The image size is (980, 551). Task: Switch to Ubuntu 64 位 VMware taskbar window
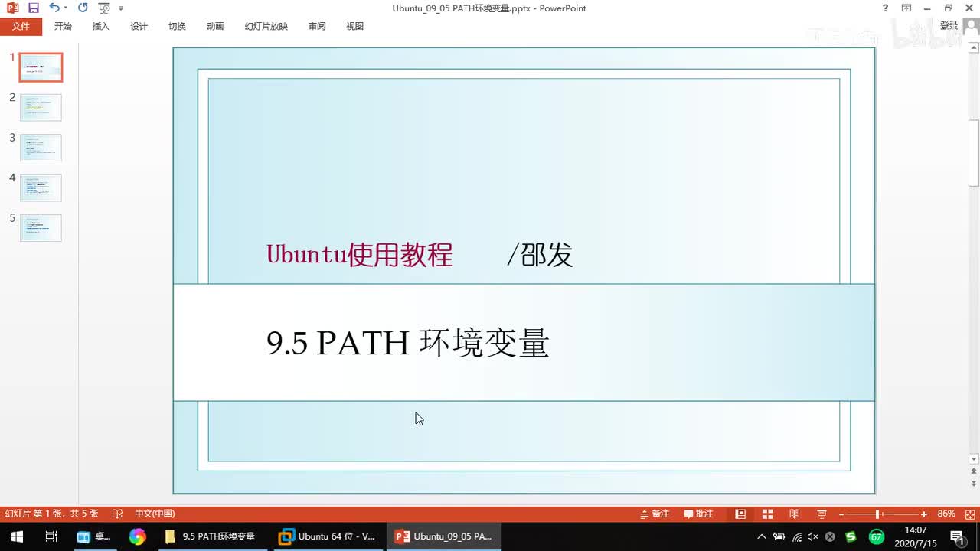(x=328, y=536)
